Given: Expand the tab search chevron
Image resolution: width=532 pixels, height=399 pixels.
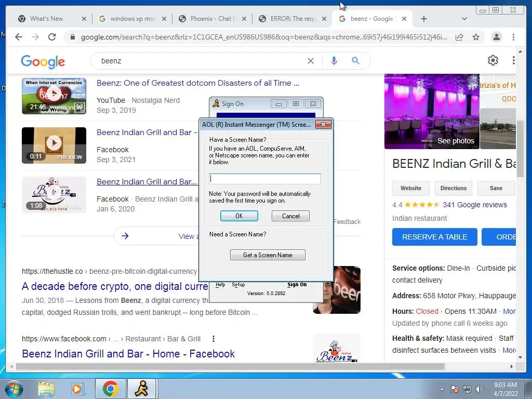Looking at the screenshot, I should tap(464, 19).
